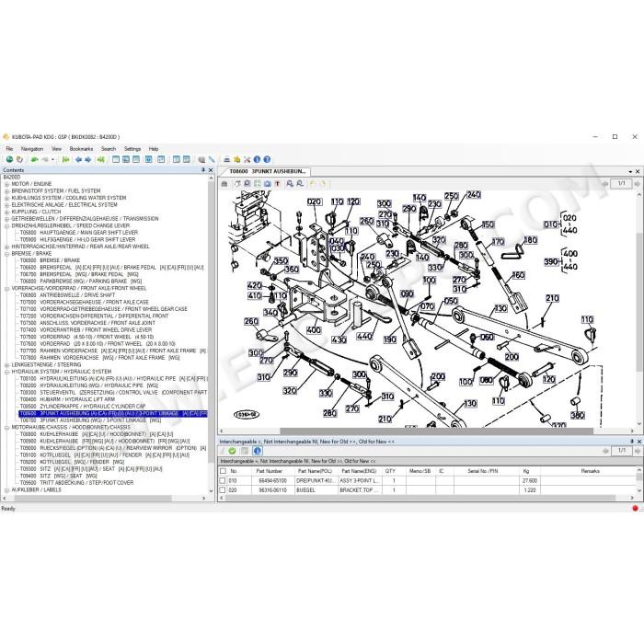Click the red marker icon in illustration toolbar

[278, 184]
